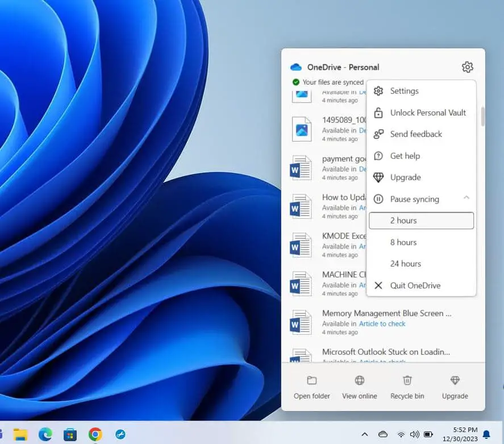
Task: Choose Get help from the menu
Action: [422, 156]
